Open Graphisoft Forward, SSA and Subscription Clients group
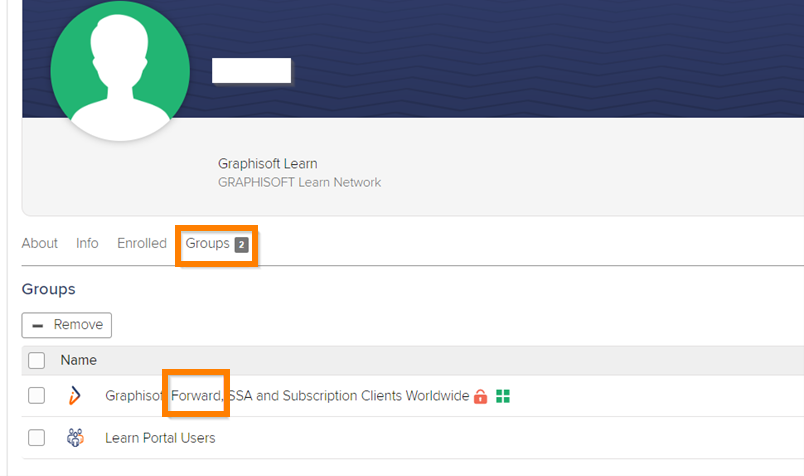Screen dimensions: 804x476 (287, 396)
